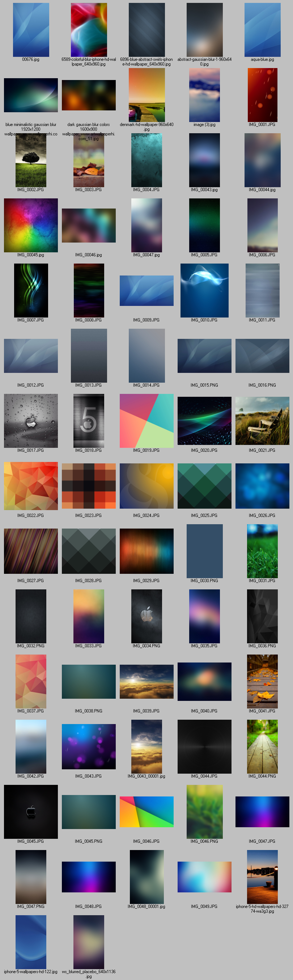The width and height of the screenshot is (293, 980).
Task: Click the file name "IMG_0029.JPG"
Action: 146,581
